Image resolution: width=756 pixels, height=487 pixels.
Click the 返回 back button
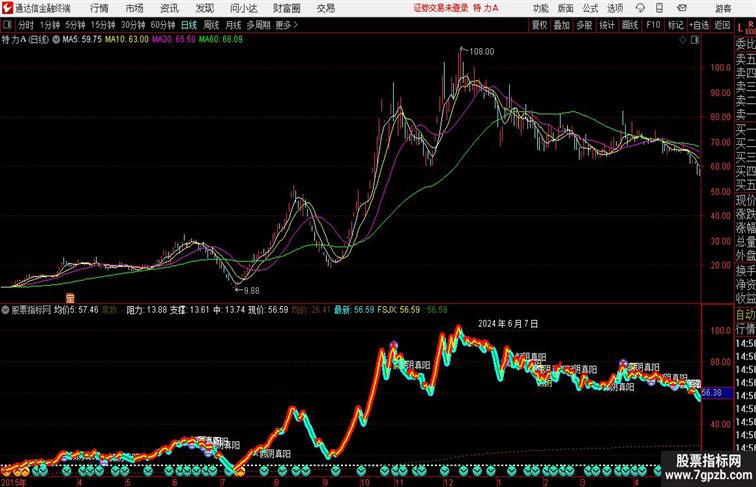pos(722,25)
